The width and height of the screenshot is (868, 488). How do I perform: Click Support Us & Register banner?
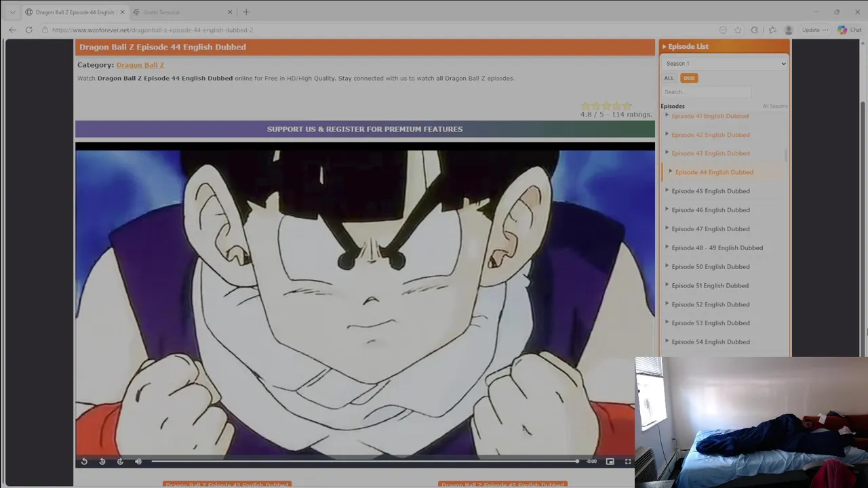coord(365,129)
